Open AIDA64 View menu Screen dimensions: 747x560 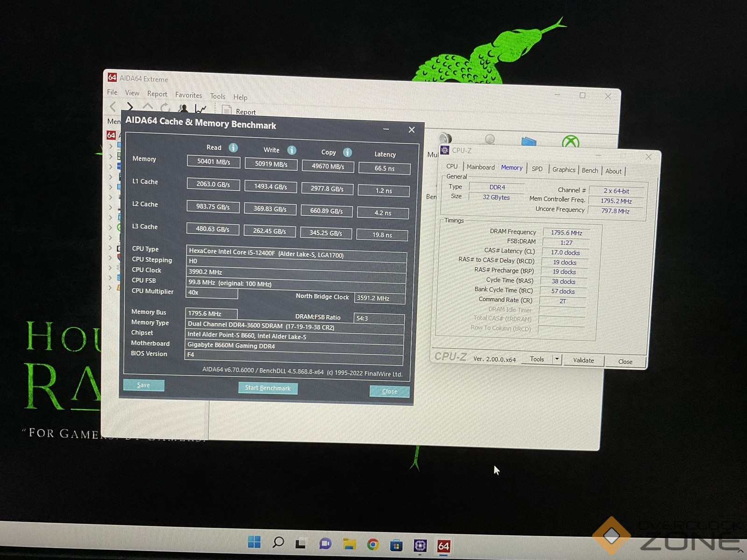click(x=132, y=93)
